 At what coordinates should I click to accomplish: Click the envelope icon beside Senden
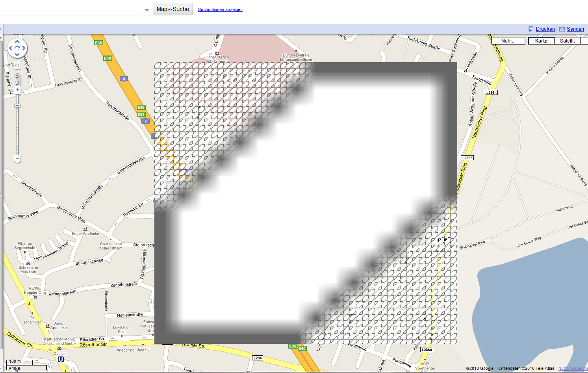tap(562, 29)
